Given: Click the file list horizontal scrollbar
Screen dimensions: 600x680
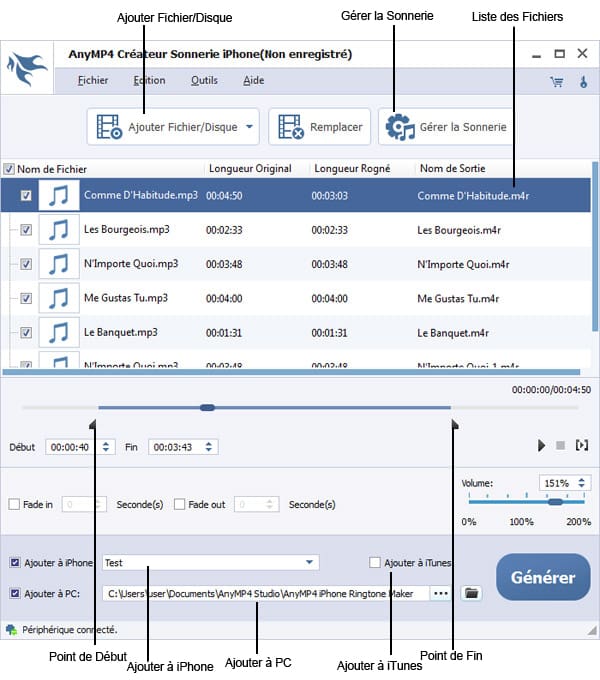Looking at the screenshot, I should pos(291,372).
